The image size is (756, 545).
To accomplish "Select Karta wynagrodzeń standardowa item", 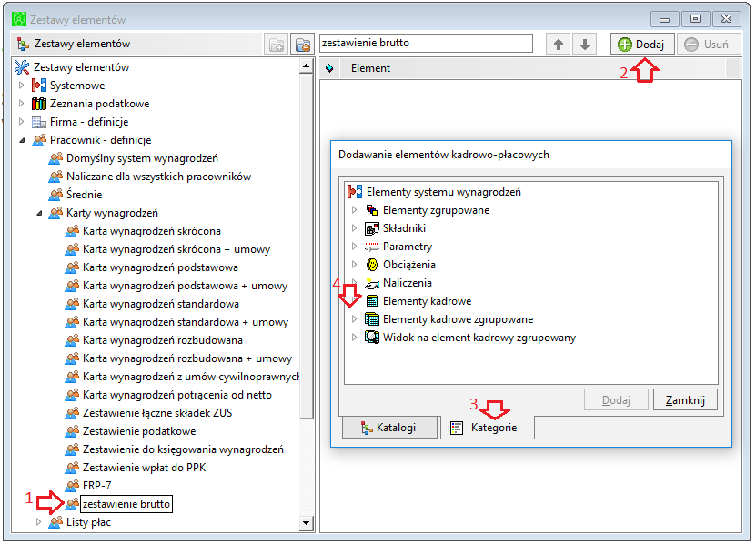I will click(x=161, y=304).
